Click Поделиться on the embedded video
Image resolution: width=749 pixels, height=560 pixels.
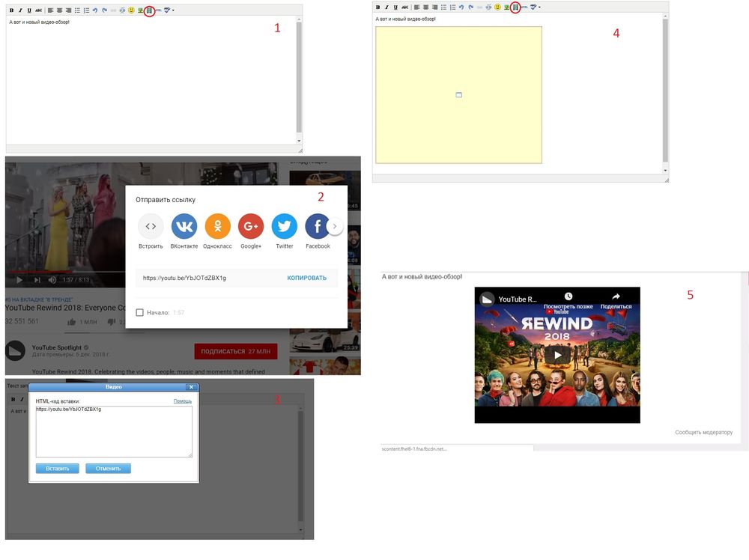tap(616, 301)
